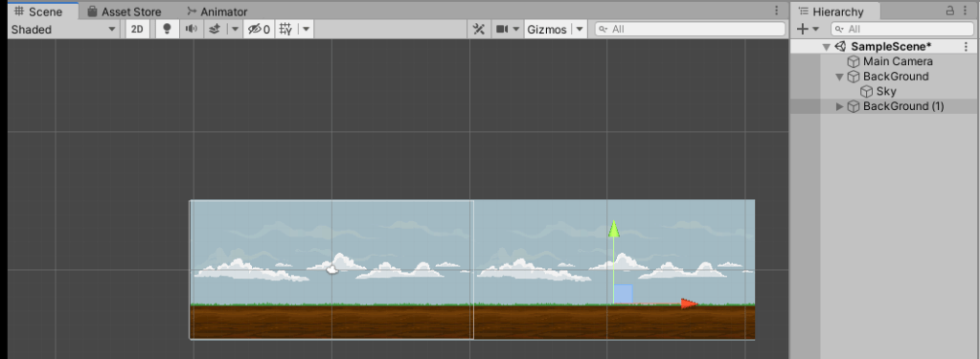Expand BackGround (1) in the Hierarchy
This screenshot has width=980, height=359.
(839, 107)
